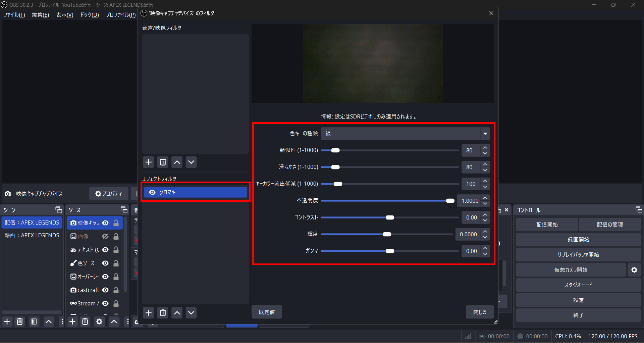Add a new effect filter with plus
The height and width of the screenshot is (343, 644).
149,313
